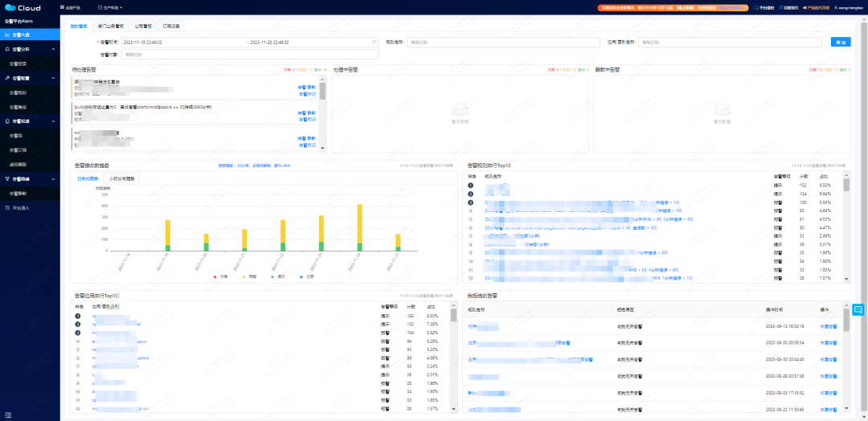This screenshot has width=868, height=421.
Task: Open the production environment dropdown
Action: tap(110, 8)
